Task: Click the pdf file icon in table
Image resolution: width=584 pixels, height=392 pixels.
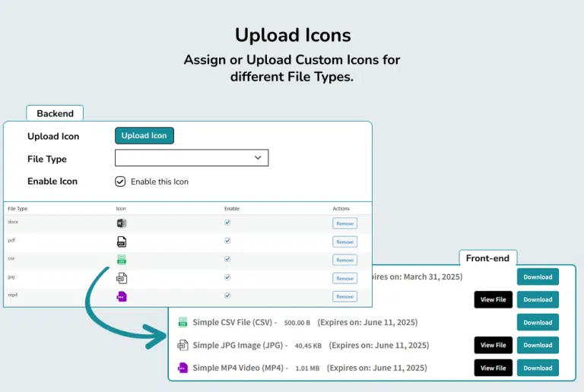Action: [121, 242]
